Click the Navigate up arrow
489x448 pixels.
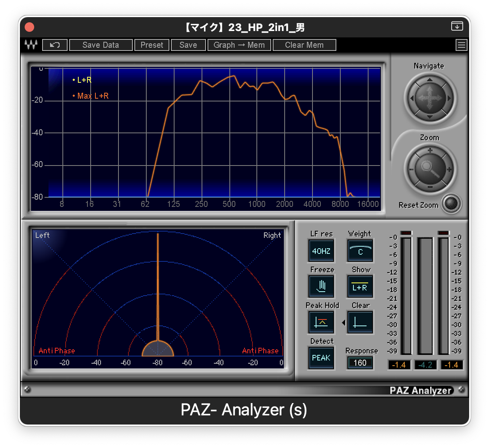coord(430,80)
